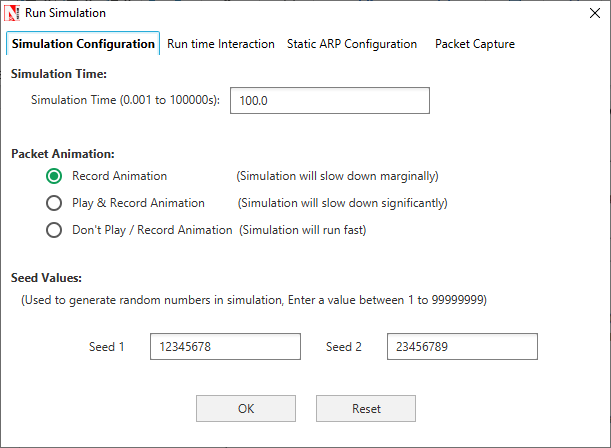Enable Don't Play / Record Animation option
This screenshot has height=448, width=611.
tap(55, 230)
